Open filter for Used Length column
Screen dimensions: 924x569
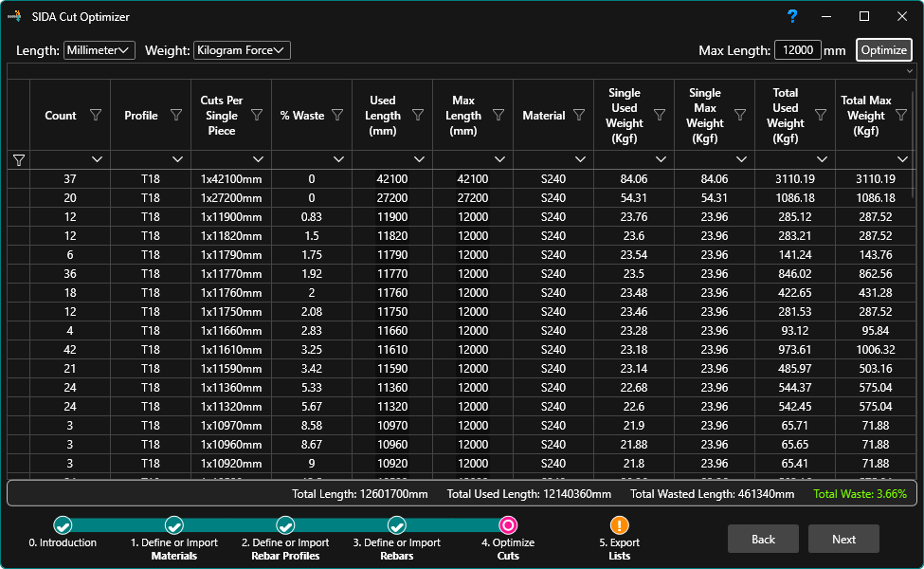point(418,116)
